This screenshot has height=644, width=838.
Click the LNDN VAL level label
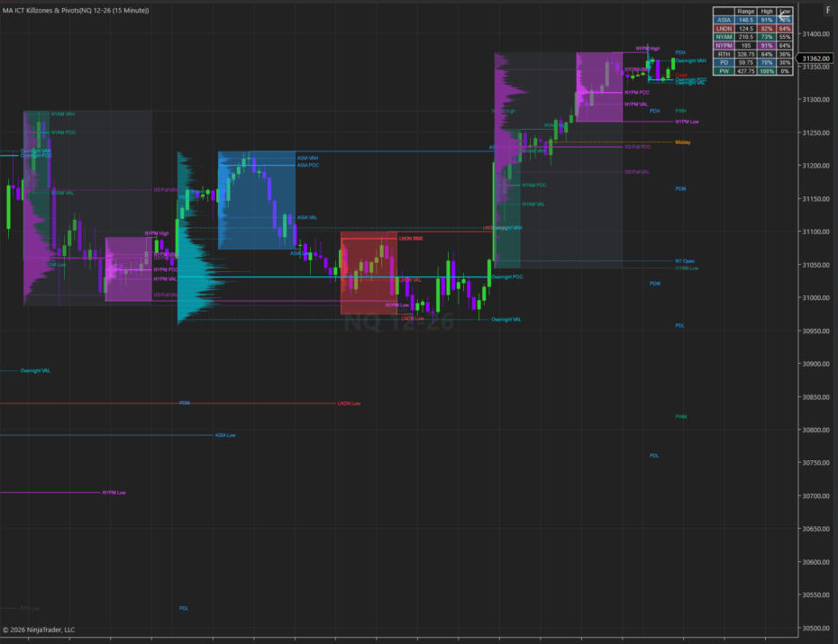tap(411, 280)
